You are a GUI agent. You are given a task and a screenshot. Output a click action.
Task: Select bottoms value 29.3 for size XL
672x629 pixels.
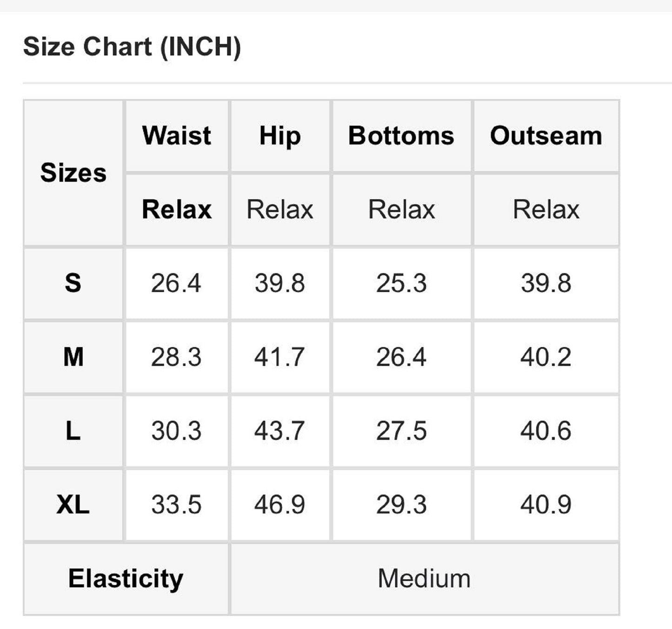[401, 504]
